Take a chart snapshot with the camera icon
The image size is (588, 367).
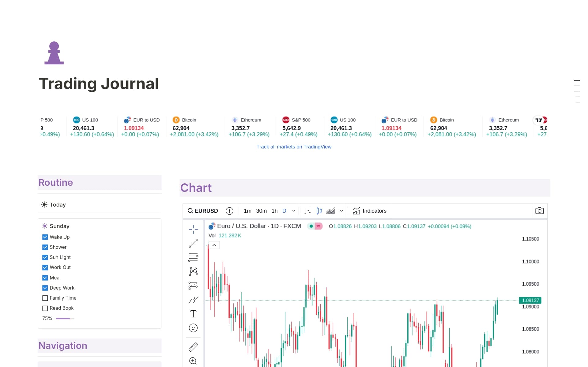(540, 211)
